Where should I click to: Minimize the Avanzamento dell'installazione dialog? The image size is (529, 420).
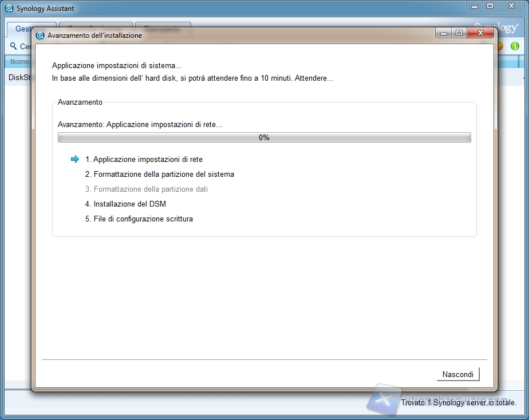(444, 33)
